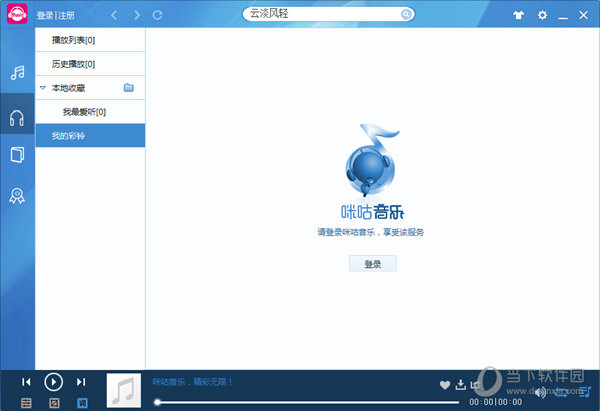Select 我的彩铃 item
Viewport: 600px width, 411px height.
point(90,135)
